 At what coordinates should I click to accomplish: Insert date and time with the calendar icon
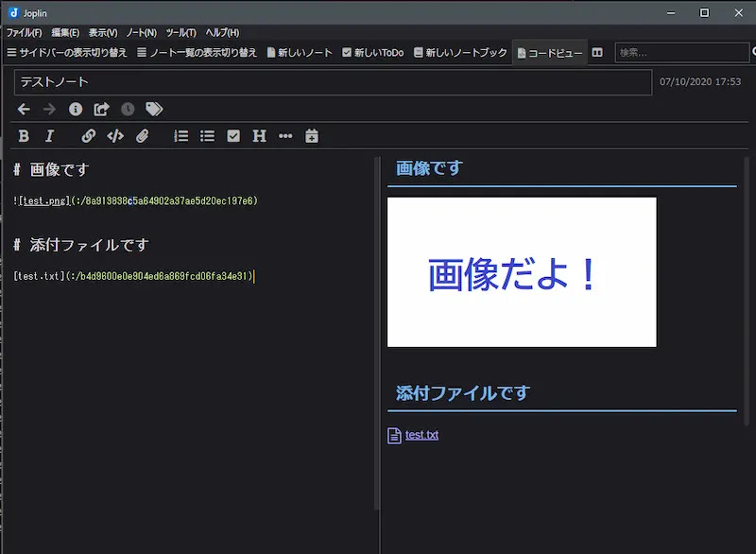click(312, 136)
